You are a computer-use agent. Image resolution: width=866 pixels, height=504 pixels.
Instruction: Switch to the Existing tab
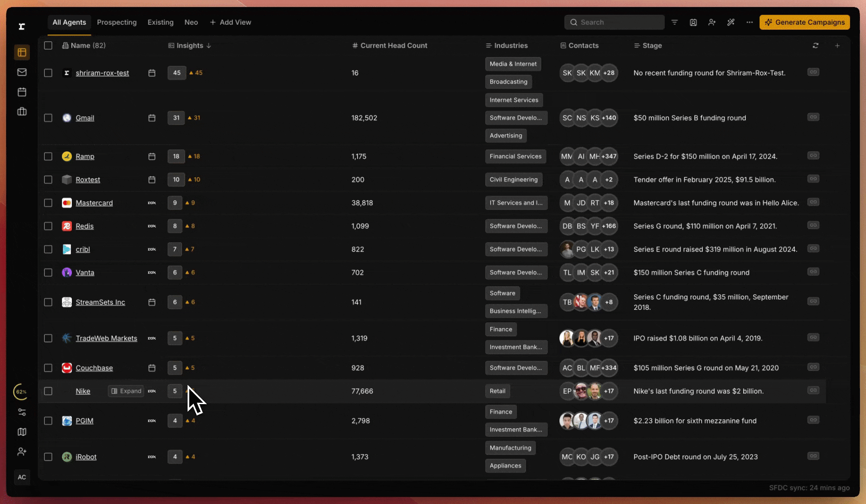coord(161,22)
